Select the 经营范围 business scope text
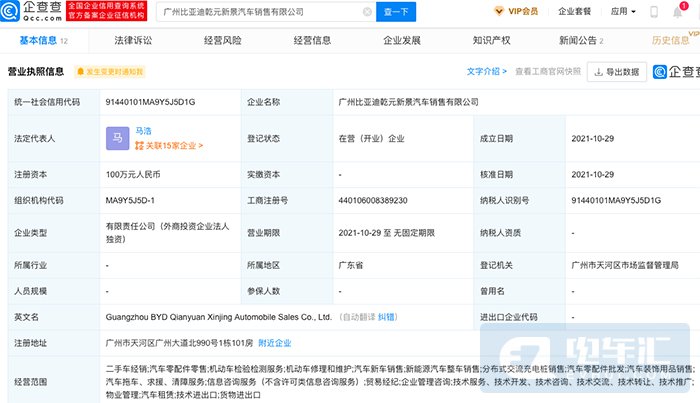700x403 pixels. [400, 382]
